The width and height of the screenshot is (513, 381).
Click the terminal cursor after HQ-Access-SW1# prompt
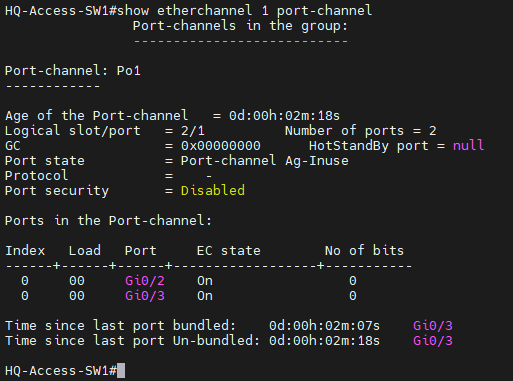[x=121, y=371]
